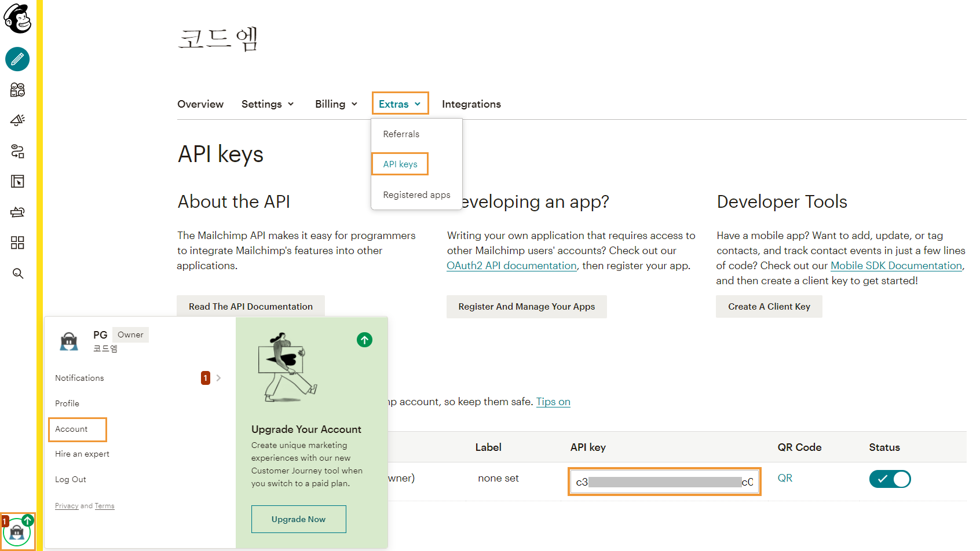Click the Status column header
This screenshot has width=980, height=551.
tap(884, 447)
